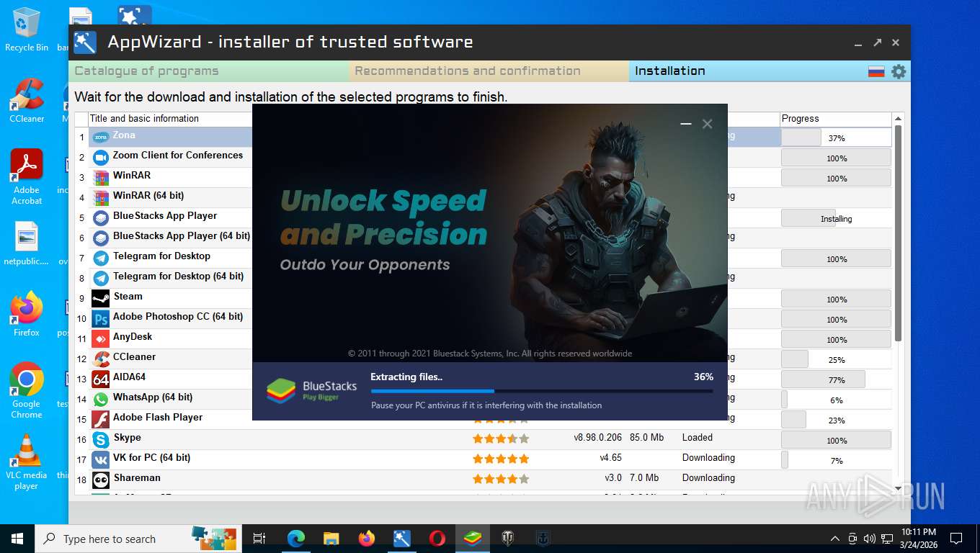
Task: Show hidden system tray icons
Action: [x=835, y=539]
